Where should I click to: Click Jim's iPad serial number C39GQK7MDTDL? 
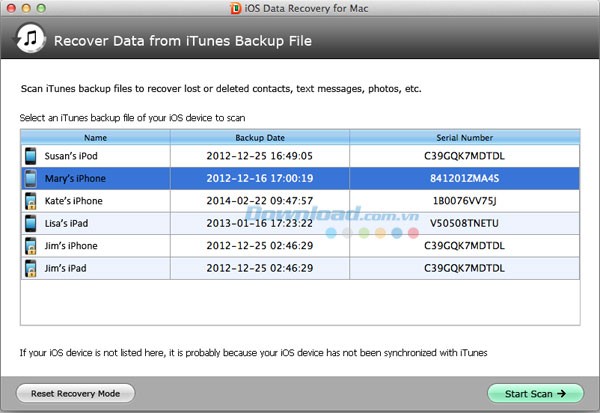click(x=464, y=268)
